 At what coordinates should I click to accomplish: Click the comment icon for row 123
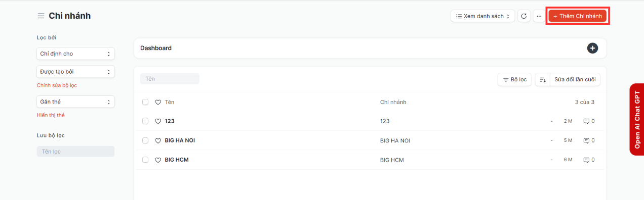click(586, 121)
